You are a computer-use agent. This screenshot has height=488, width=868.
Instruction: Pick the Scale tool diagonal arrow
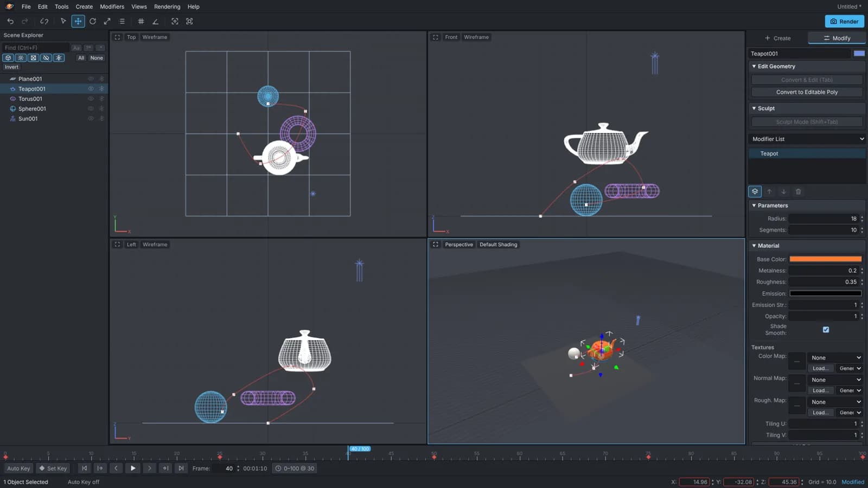107,21
